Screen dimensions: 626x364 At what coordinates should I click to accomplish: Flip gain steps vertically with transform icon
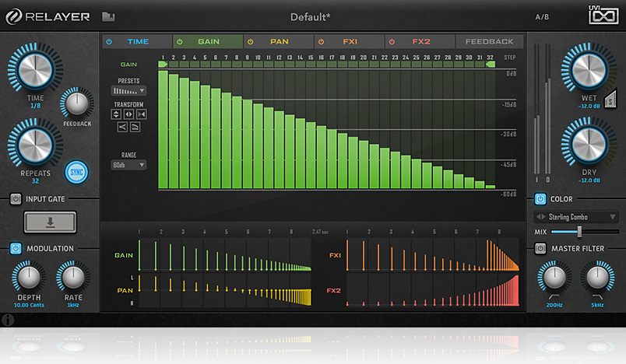point(116,114)
